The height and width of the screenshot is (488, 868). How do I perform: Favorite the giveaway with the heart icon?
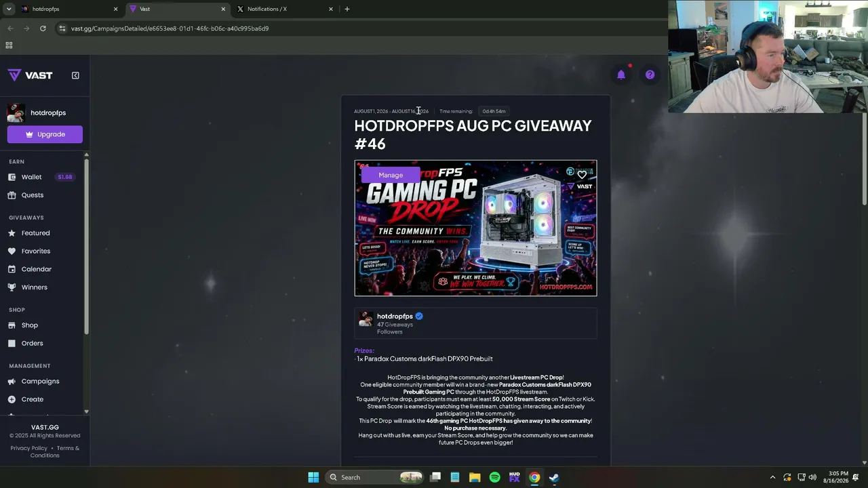click(582, 175)
